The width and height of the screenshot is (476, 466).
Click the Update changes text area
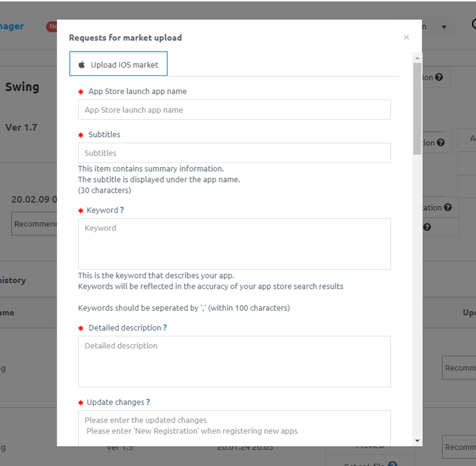234,428
